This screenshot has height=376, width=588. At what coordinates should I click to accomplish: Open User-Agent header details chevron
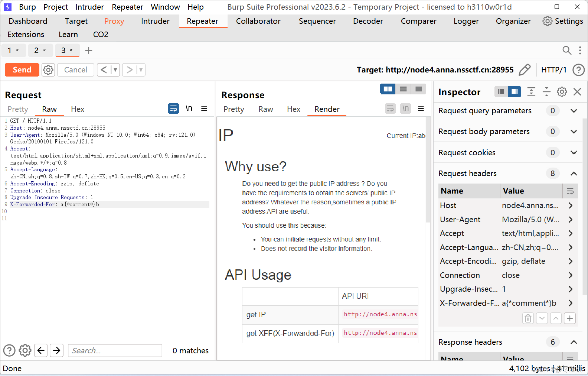(571, 220)
